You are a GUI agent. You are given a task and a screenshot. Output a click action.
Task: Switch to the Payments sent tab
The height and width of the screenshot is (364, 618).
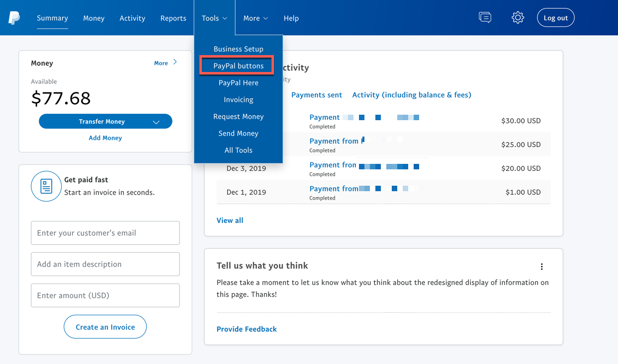tap(317, 94)
